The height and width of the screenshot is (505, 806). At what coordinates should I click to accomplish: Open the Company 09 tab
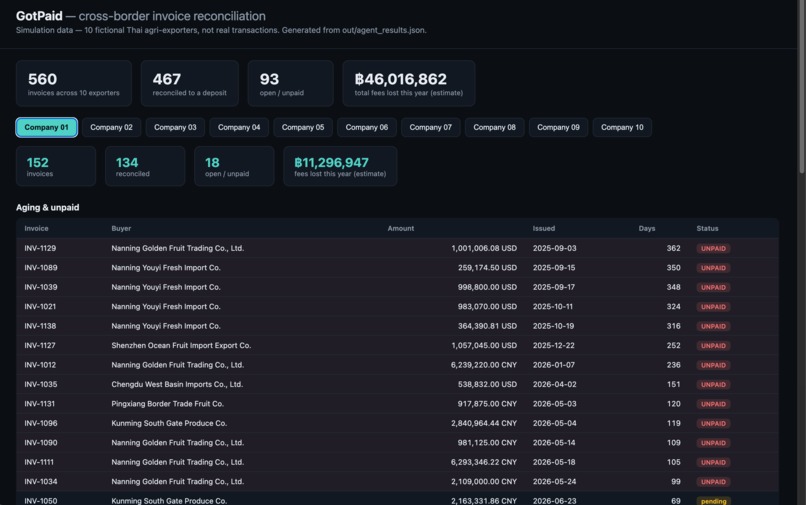coord(558,128)
